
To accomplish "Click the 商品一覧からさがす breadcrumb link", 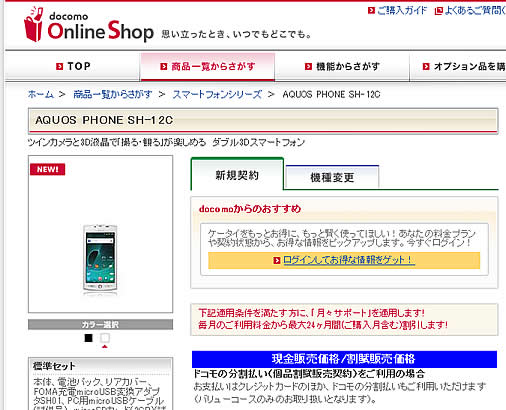I will (x=113, y=94).
